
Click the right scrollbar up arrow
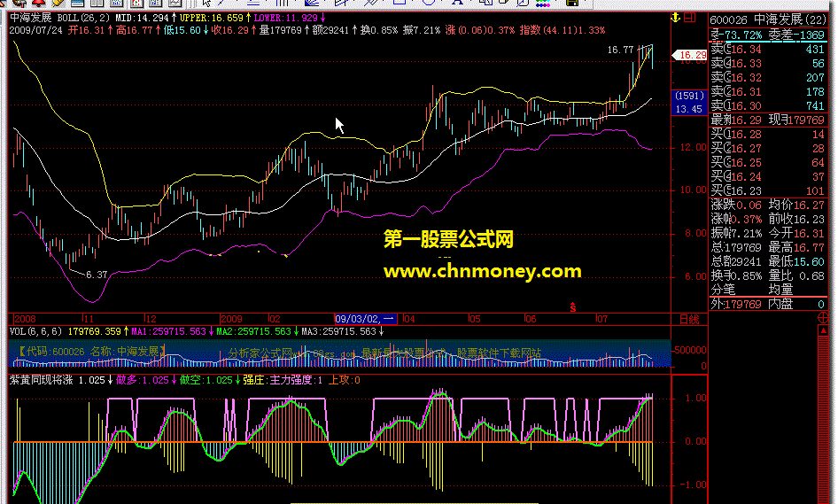823,331
